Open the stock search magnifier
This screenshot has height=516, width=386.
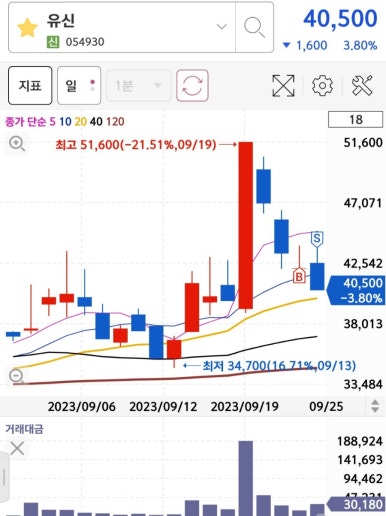tap(254, 27)
